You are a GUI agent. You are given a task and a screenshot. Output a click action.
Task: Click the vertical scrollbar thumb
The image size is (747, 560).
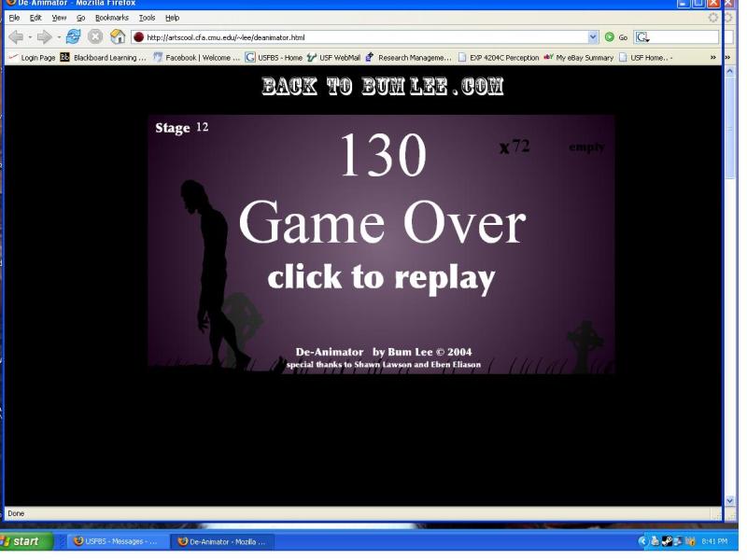point(730,128)
